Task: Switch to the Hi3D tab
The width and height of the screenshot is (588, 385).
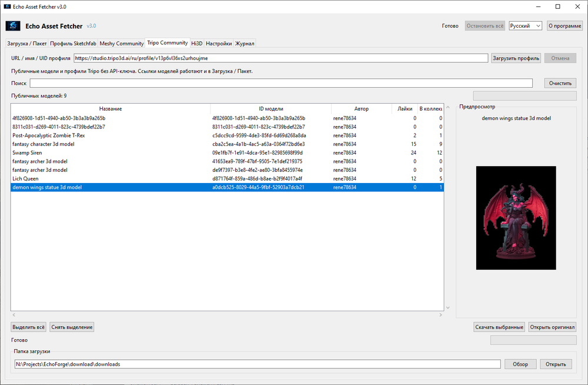Action: click(x=197, y=44)
